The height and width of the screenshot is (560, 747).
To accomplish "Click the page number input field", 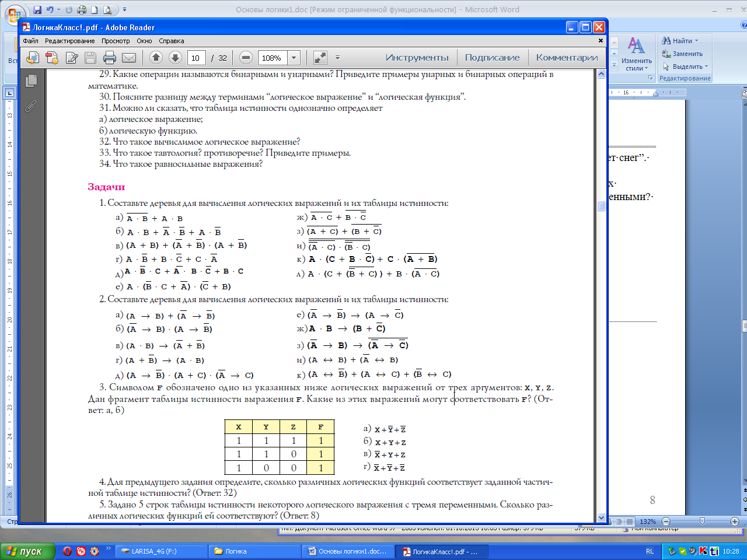I will point(197,58).
